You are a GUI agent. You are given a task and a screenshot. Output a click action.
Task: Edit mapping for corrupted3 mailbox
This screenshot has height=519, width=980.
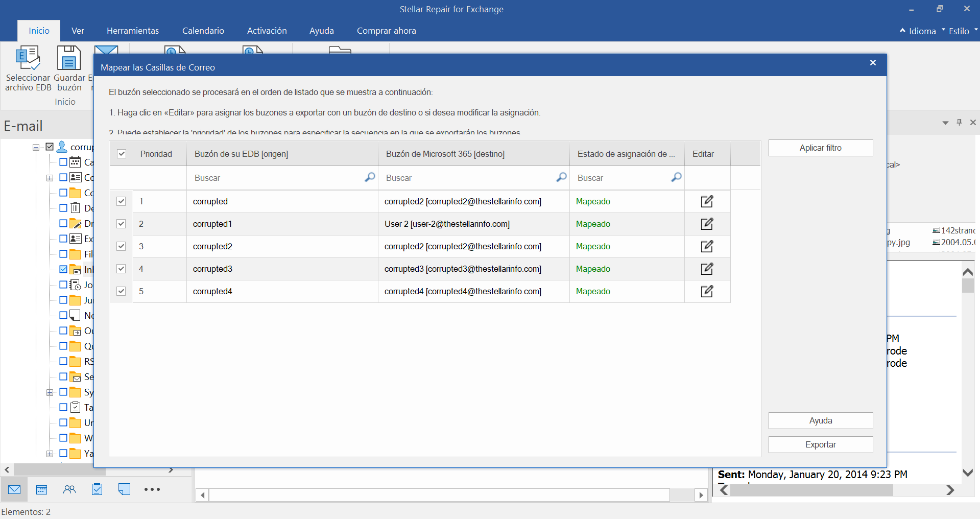707,269
